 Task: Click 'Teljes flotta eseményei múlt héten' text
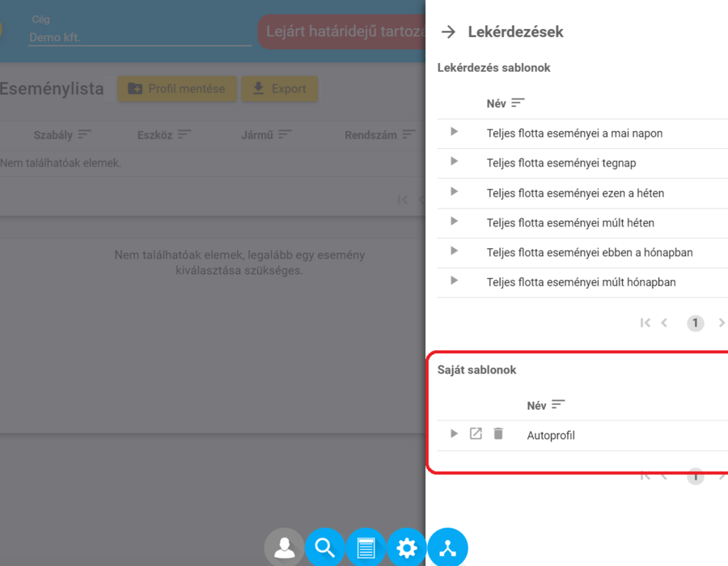pyautogui.click(x=570, y=223)
